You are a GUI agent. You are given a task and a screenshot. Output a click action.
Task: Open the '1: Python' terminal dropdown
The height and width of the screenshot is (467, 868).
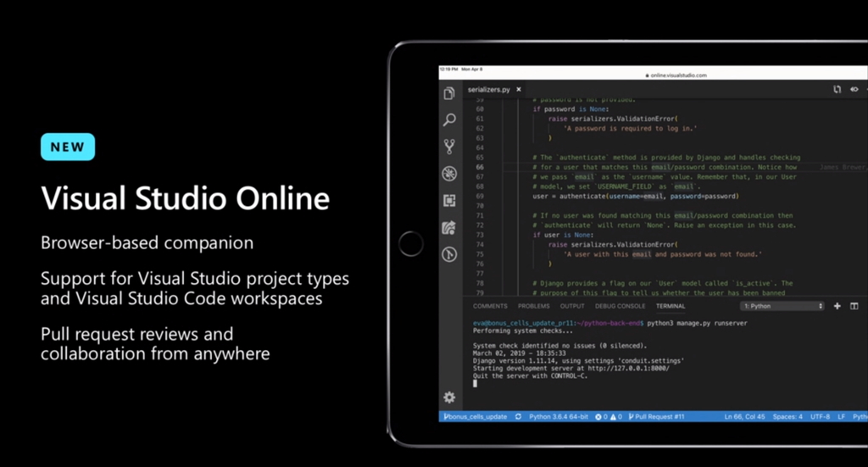point(782,306)
